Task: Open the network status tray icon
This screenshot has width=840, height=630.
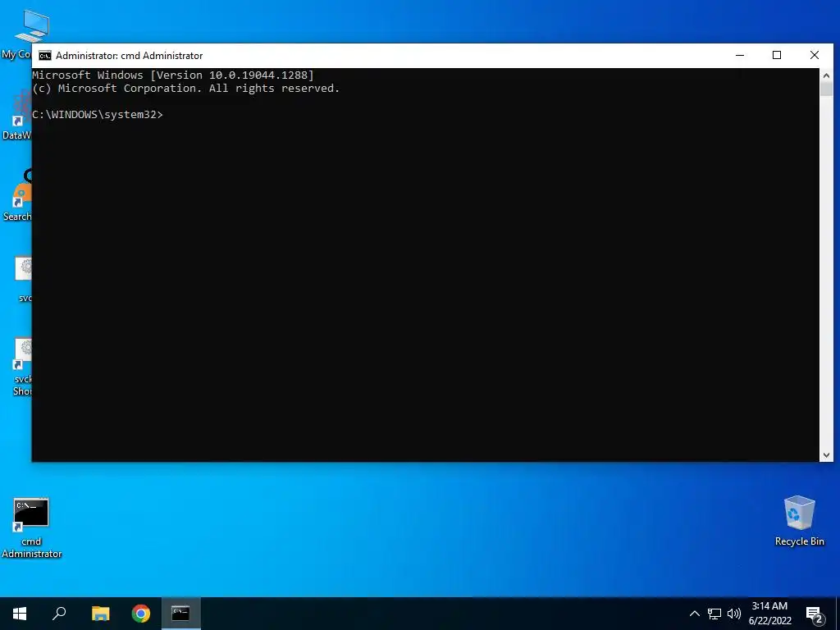Action: click(714, 614)
